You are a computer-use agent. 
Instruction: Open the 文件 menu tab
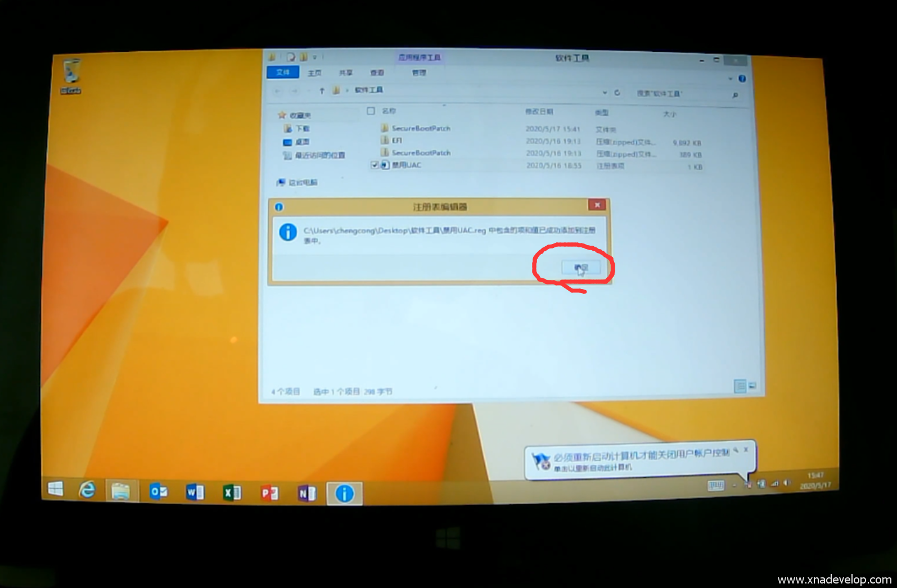(x=283, y=72)
